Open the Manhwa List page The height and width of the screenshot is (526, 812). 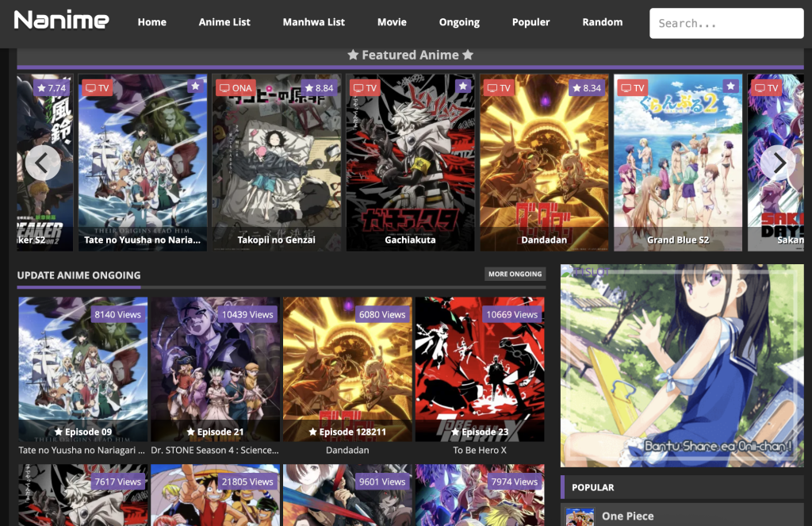tap(313, 22)
